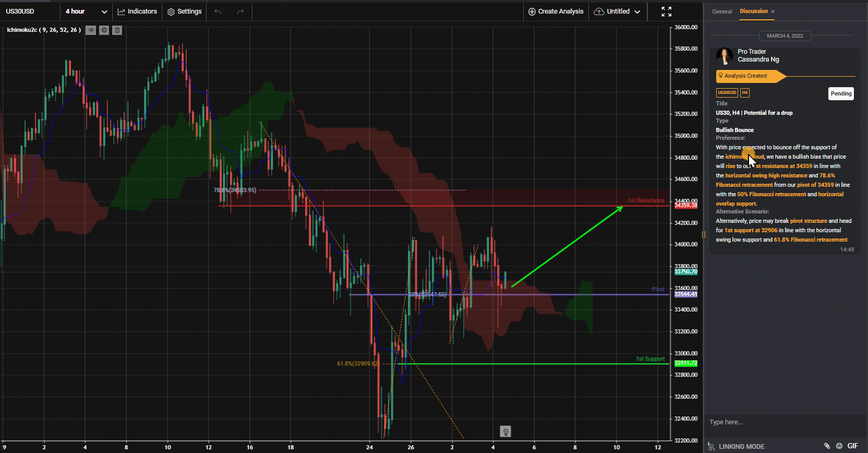The width and height of the screenshot is (868, 453).
Task: Click the side panel collapse handle
Action: (703, 235)
